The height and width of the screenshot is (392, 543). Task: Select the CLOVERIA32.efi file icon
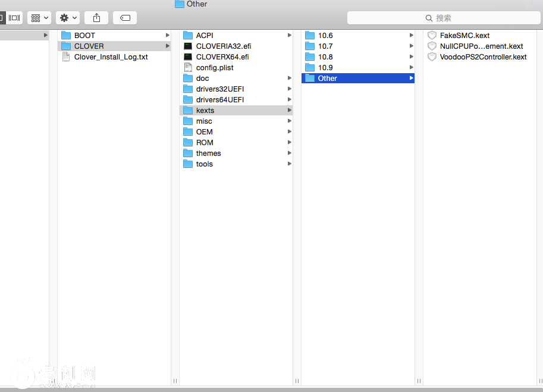coord(188,46)
